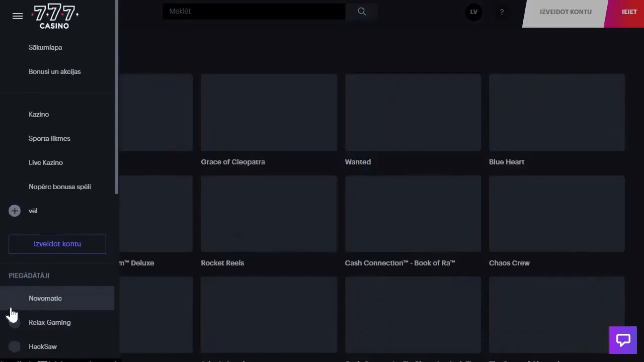The height and width of the screenshot is (362, 644).
Task: Click the search magnifier icon
Action: (362, 12)
